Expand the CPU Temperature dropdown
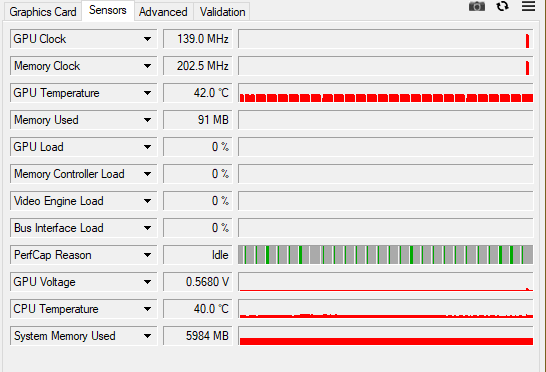 coord(148,309)
